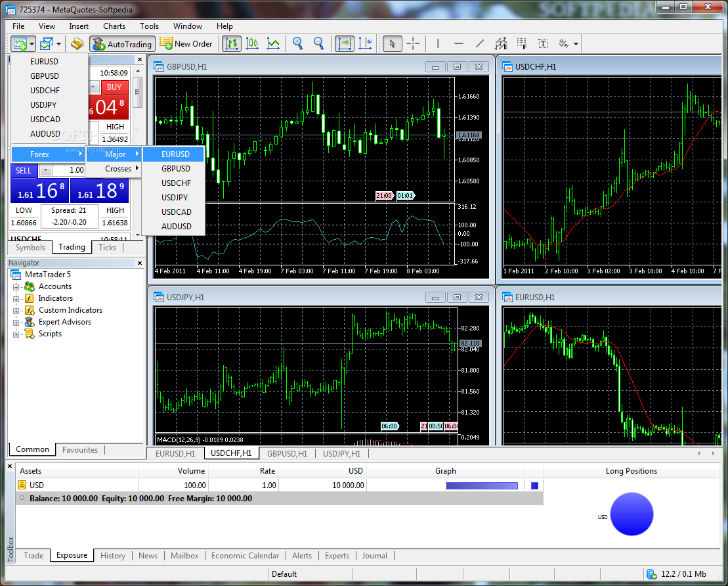
Task: Select the Text Label tool
Action: (x=543, y=43)
